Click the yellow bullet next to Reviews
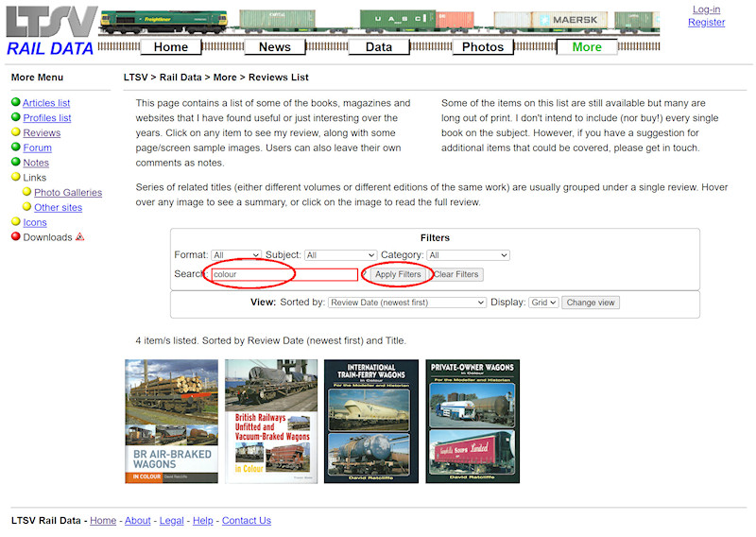Viewport: 756px width, 537px height. pyautogui.click(x=16, y=133)
